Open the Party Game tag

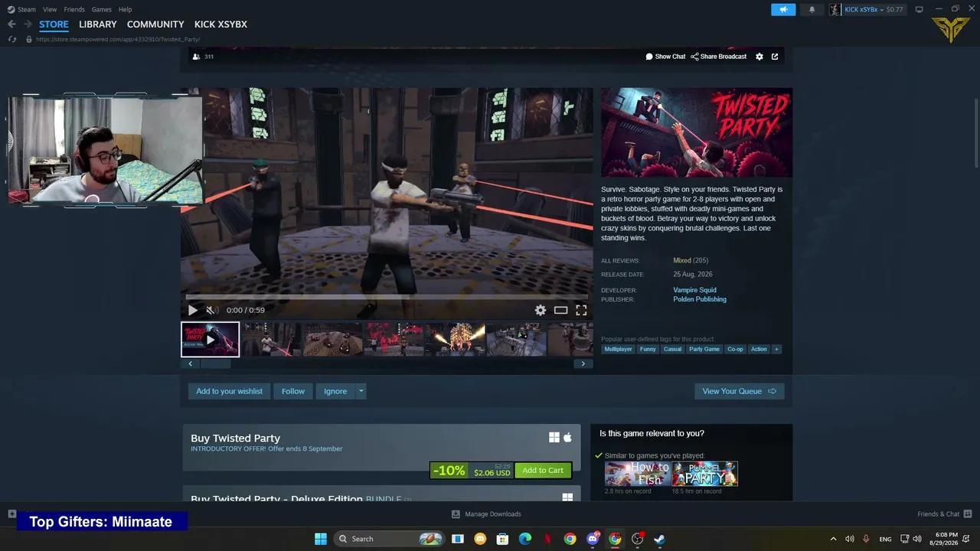tap(704, 349)
